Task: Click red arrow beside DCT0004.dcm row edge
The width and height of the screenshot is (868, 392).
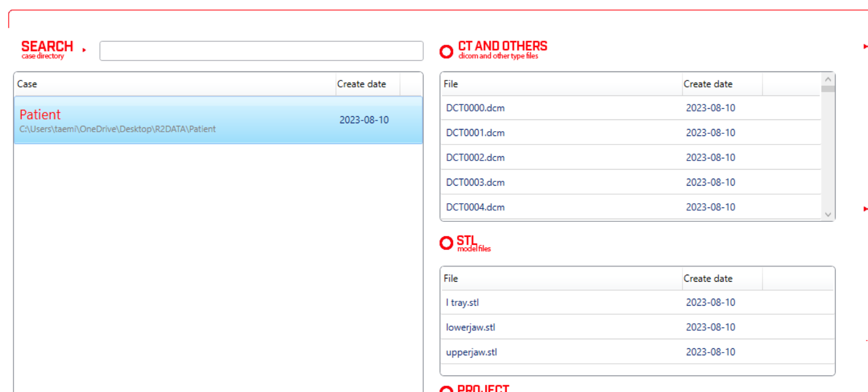Action: [865, 209]
